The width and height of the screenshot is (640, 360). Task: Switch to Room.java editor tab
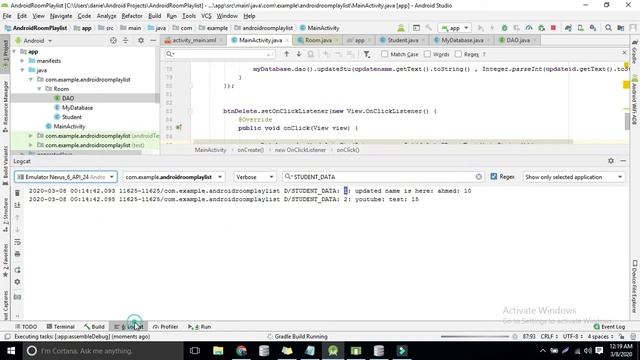(318, 40)
